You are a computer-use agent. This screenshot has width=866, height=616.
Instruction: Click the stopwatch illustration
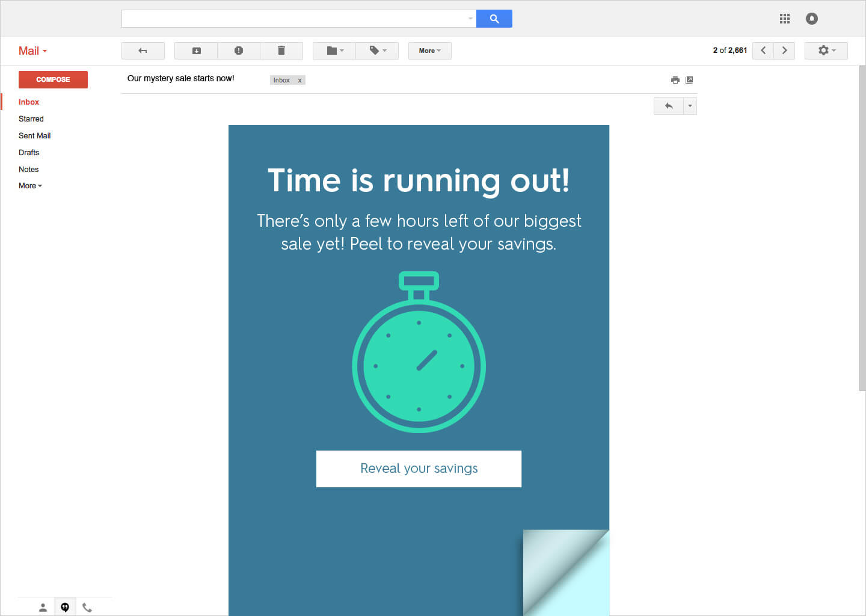click(419, 352)
